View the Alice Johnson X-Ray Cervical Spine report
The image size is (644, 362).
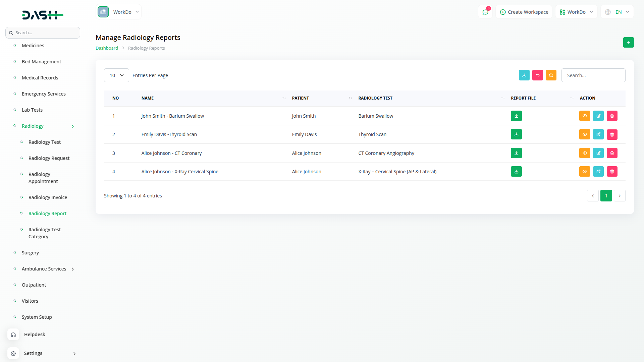(584, 172)
